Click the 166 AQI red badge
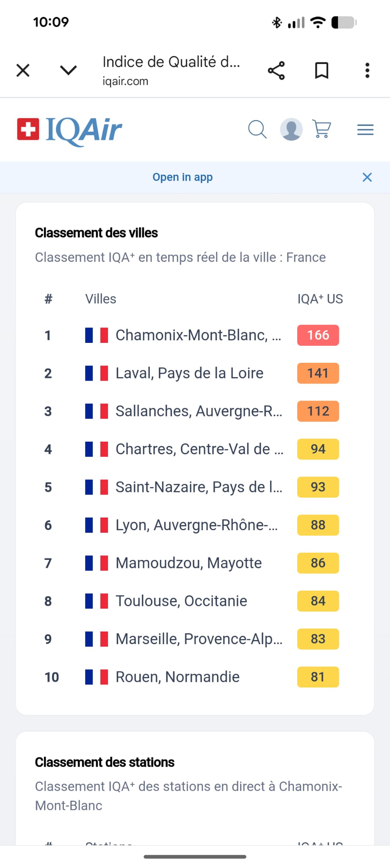The image size is (390, 868). [318, 335]
